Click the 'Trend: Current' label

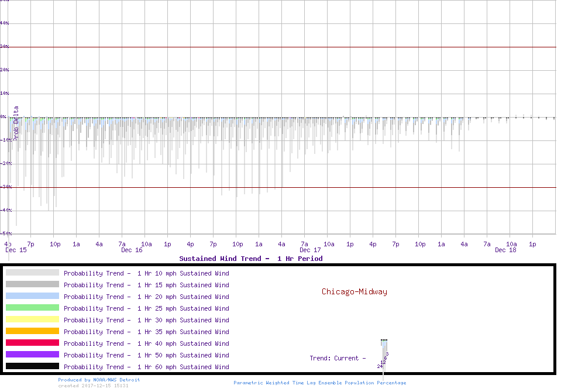point(338,358)
